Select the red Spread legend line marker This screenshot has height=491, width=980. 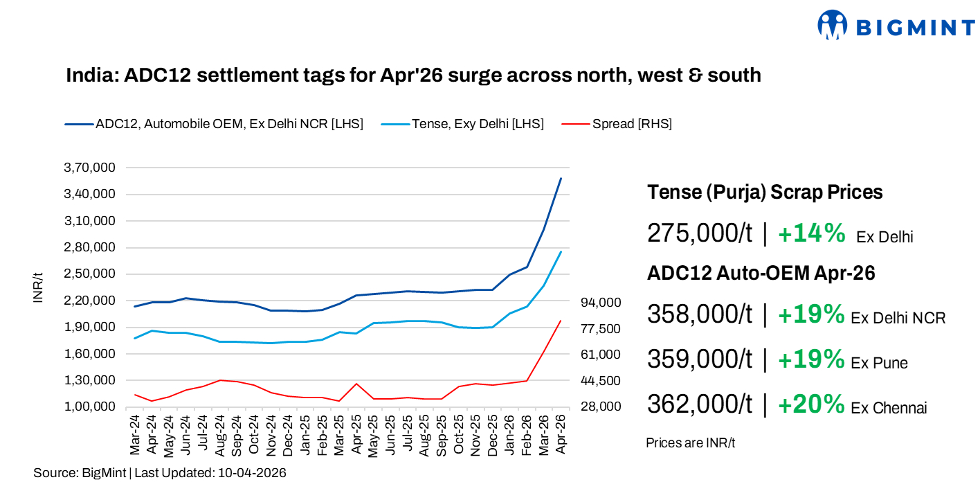click(575, 123)
